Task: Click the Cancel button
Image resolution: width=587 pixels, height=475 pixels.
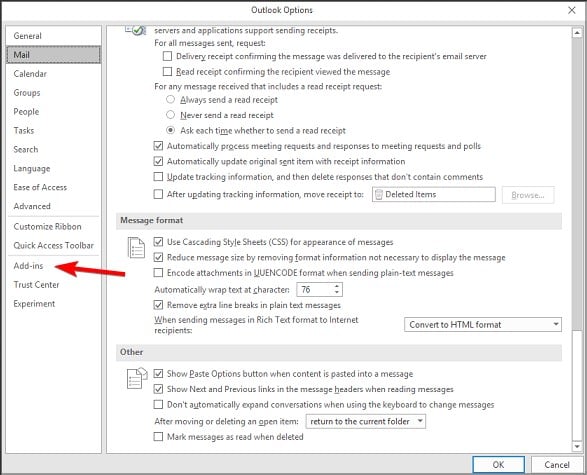Action: pos(557,465)
